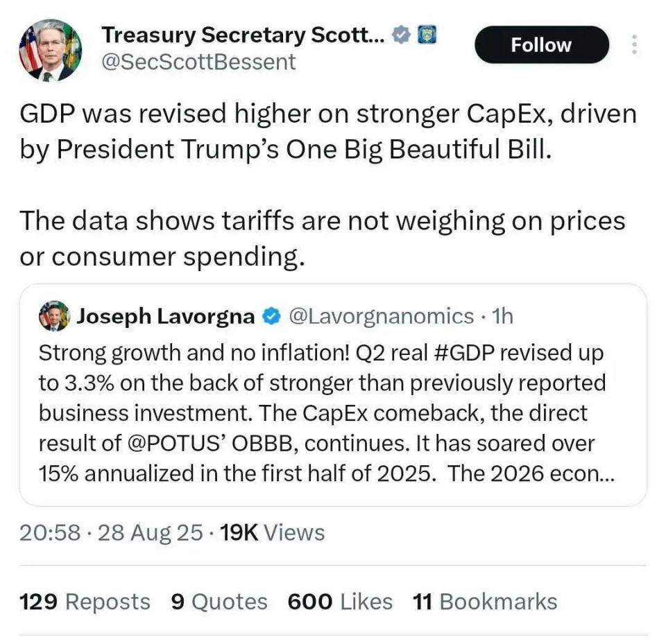Open the more menu dropdown at top right

point(635,44)
